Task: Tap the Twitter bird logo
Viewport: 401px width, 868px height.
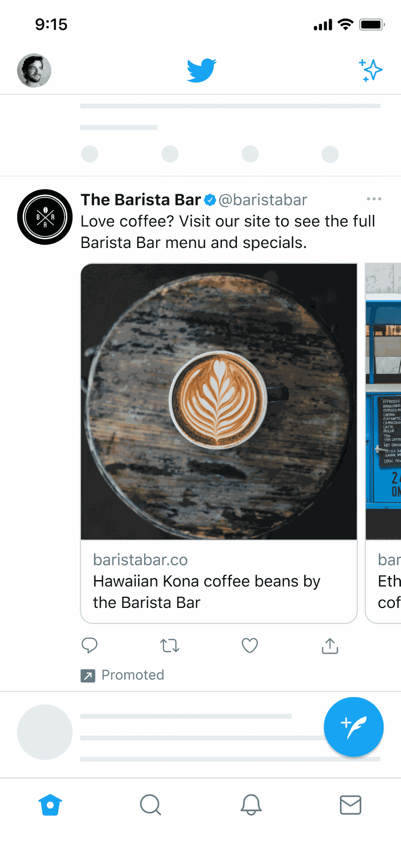Action: [x=201, y=70]
